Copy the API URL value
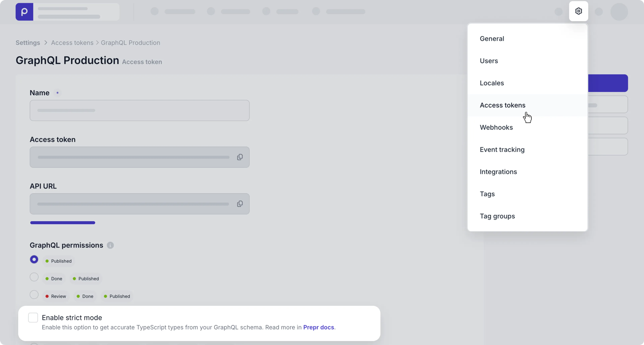 [x=240, y=204]
